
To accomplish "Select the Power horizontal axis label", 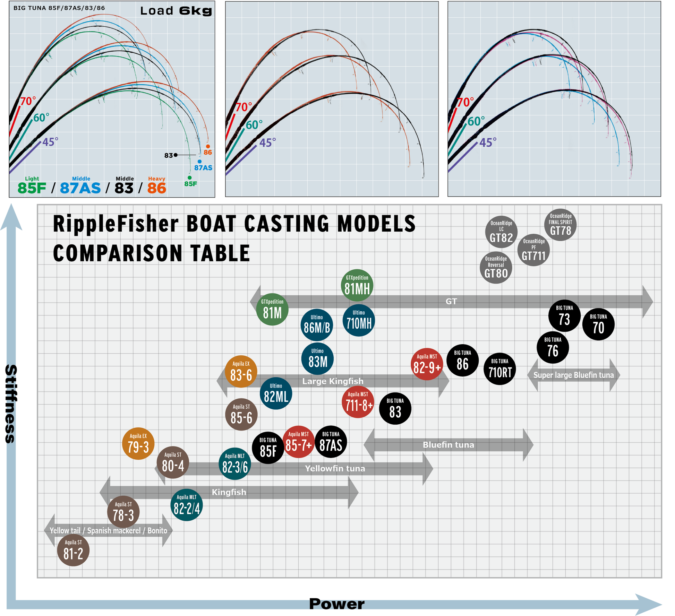I will click(336, 604).
